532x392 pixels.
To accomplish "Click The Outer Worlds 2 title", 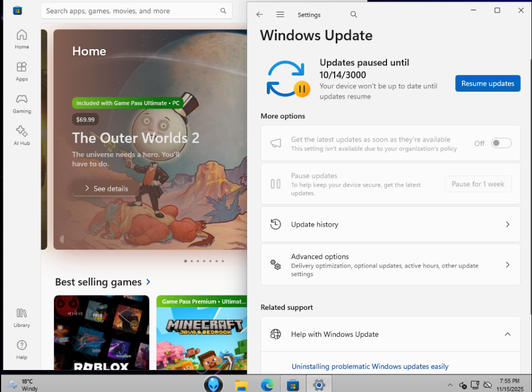I will pos(136,138).
